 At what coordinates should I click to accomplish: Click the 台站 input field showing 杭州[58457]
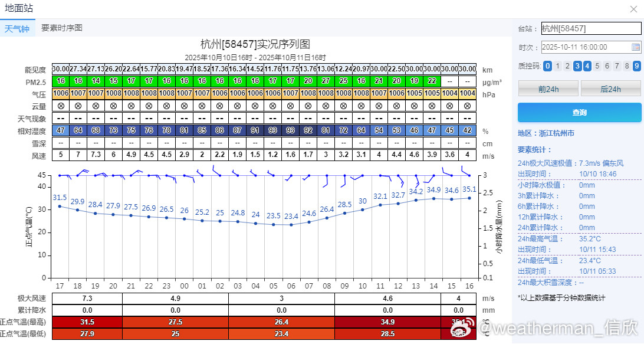click(591, 28)
